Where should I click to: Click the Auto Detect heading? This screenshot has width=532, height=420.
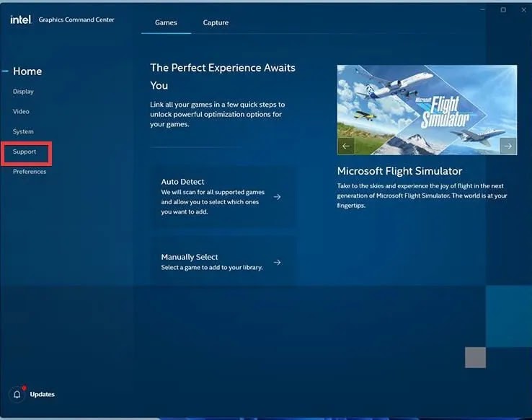pyautogui.click(x=182, y=182)
